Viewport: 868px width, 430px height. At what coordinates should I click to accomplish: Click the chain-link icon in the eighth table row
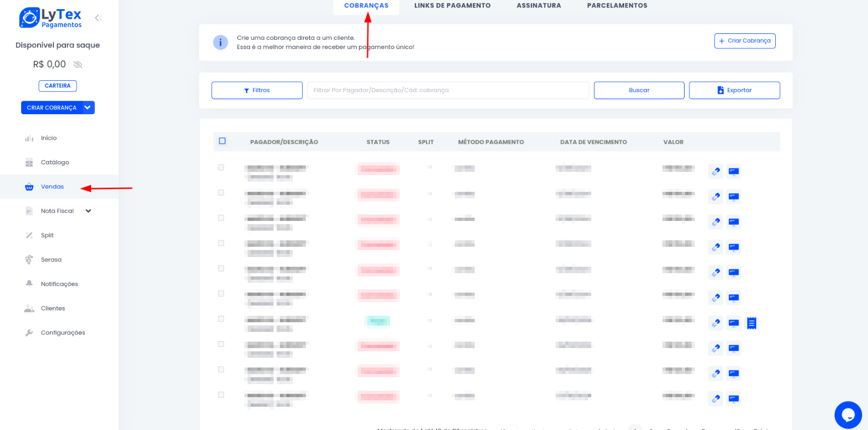tap(716, 348)
